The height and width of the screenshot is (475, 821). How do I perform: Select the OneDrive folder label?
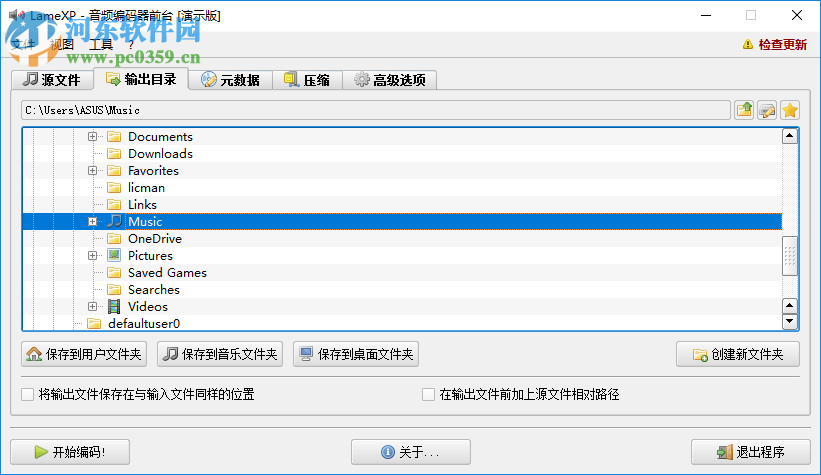pos(155,239)
